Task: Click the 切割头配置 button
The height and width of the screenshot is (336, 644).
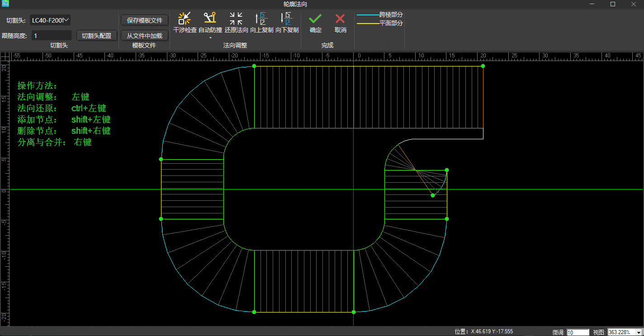Action: coord(97,36)
